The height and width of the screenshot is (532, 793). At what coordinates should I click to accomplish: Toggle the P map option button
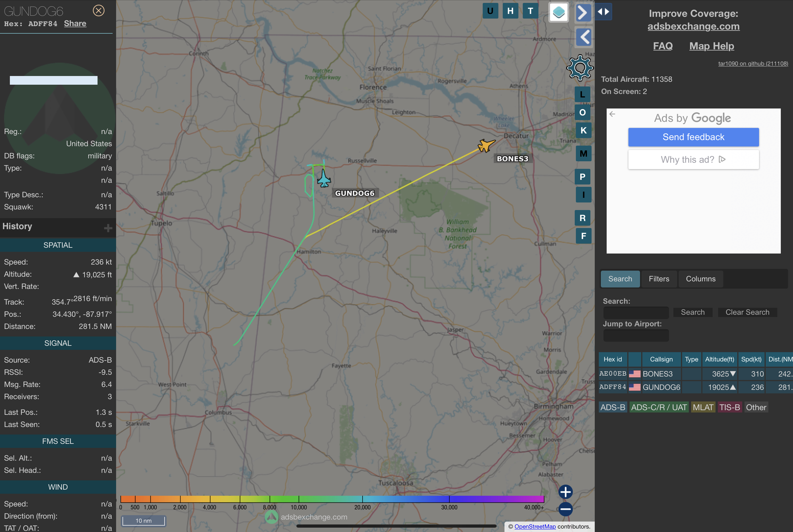pos(583,177)
